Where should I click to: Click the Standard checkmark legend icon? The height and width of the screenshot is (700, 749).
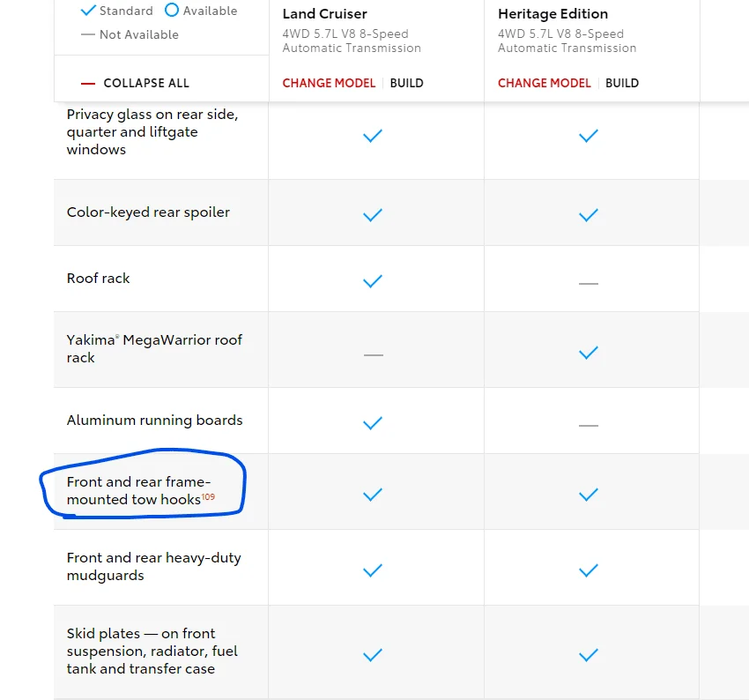pos(88,11)
